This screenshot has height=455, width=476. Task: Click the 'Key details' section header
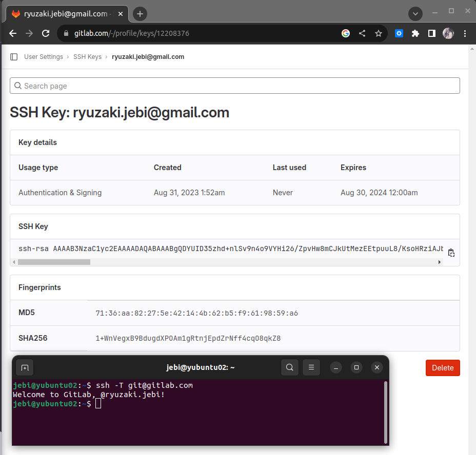click(x=37, y=142)
